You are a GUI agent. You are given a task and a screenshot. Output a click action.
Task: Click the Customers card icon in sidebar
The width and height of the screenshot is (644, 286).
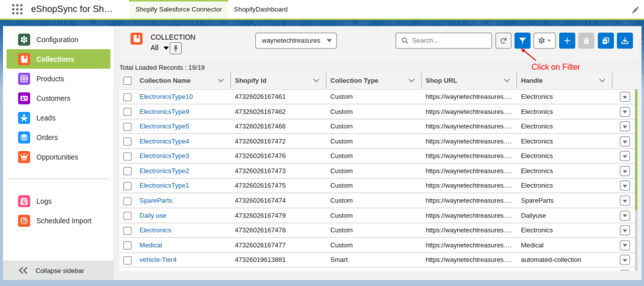pyautogui.click(x=24, y=98)
